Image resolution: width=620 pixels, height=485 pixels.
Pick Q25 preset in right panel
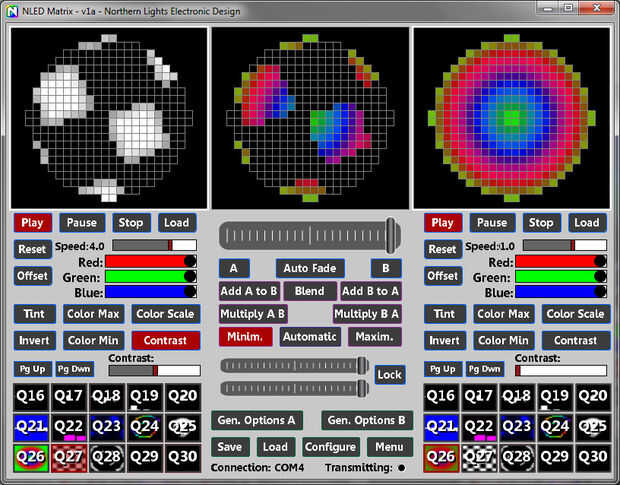tap(593, 427)
